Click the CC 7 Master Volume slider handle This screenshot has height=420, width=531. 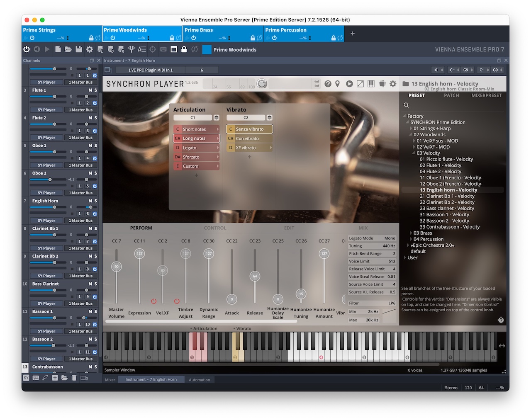(117, 267)
